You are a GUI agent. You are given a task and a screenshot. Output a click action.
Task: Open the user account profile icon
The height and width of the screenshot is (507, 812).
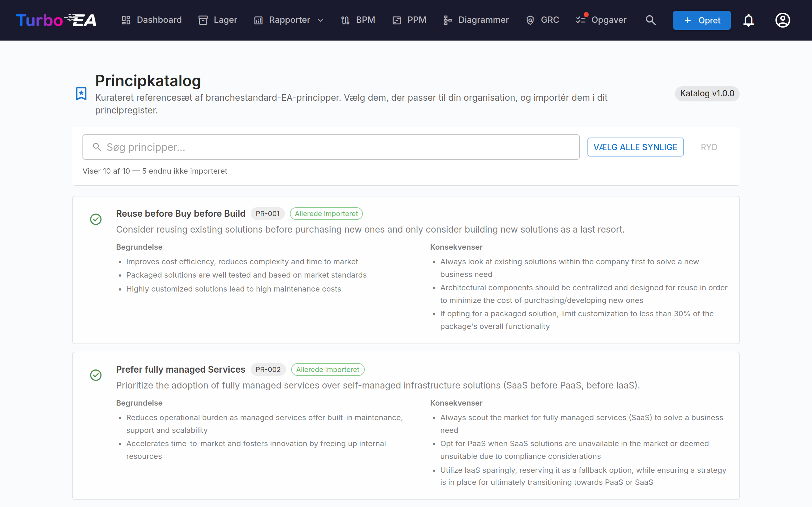(783, 20)
